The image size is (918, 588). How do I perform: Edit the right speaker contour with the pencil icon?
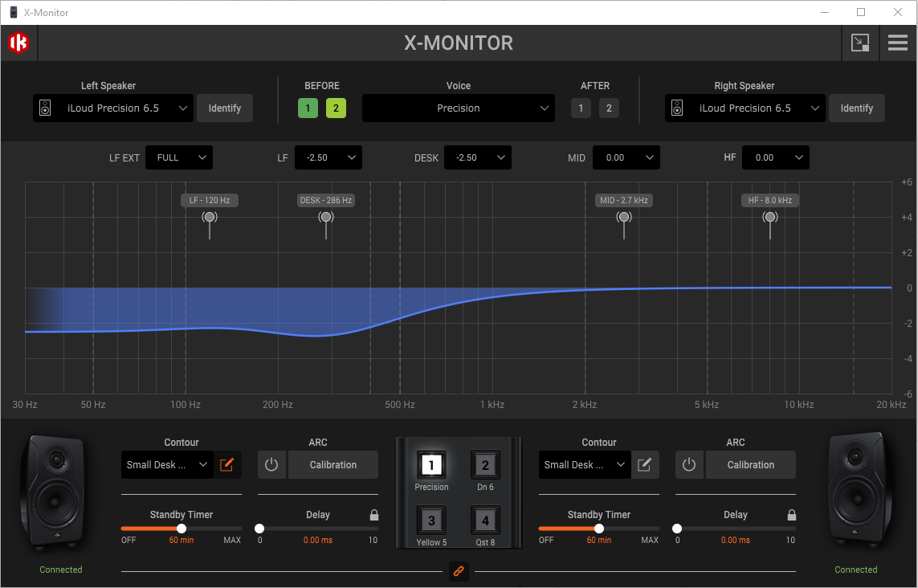(645, 465)
